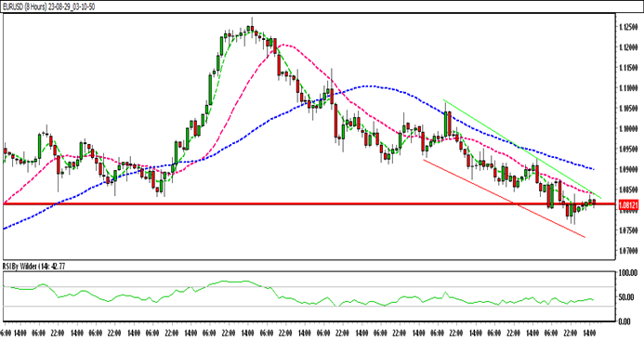Screen dimensions: 644x354
Task: Click the 1.10500 price axis label
Action: tap(629, 109)
